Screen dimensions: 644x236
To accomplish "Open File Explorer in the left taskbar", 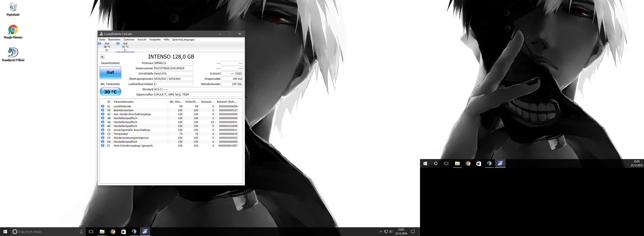I will [x=102, y=232].
